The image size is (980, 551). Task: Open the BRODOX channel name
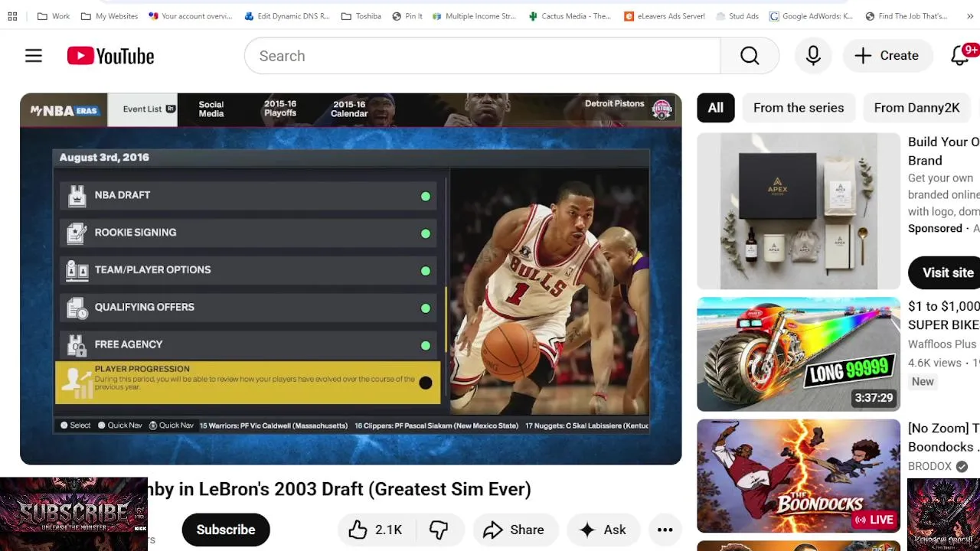tap(930, 466)
